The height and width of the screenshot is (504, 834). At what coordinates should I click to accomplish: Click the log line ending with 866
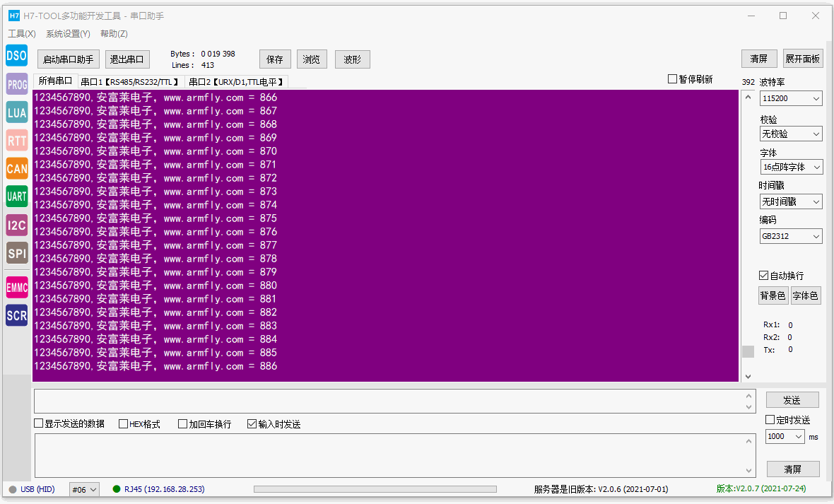[155, 98]
